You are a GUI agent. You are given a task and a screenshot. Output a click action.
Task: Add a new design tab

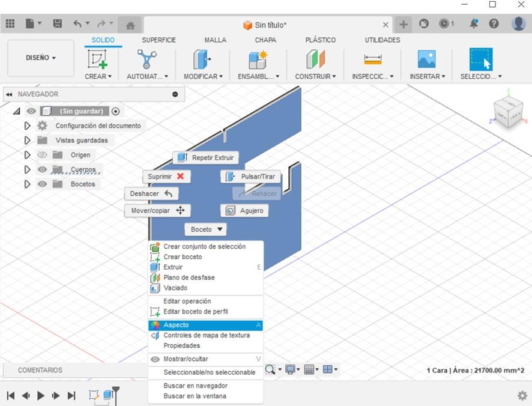click(x=404, y=24)
